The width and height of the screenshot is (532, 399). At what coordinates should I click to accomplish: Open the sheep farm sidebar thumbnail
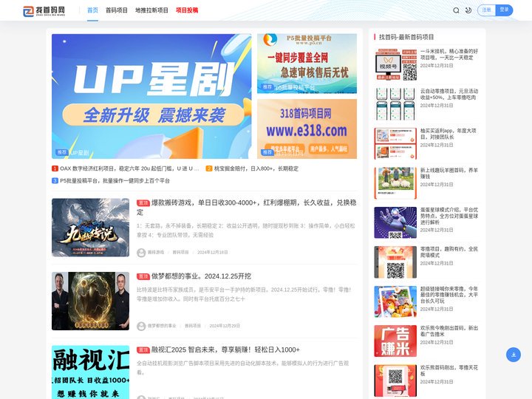pyautogui.click(x=395, y=183)
